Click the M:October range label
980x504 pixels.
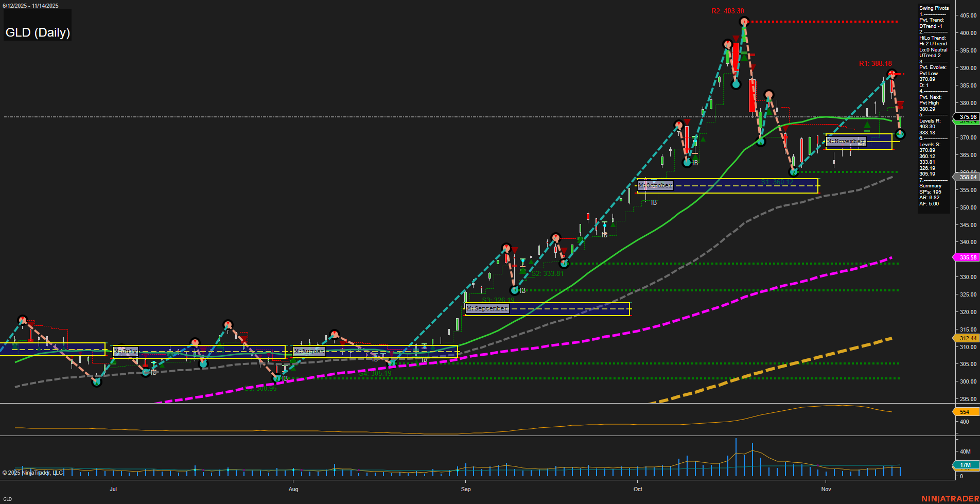point(655,185)
